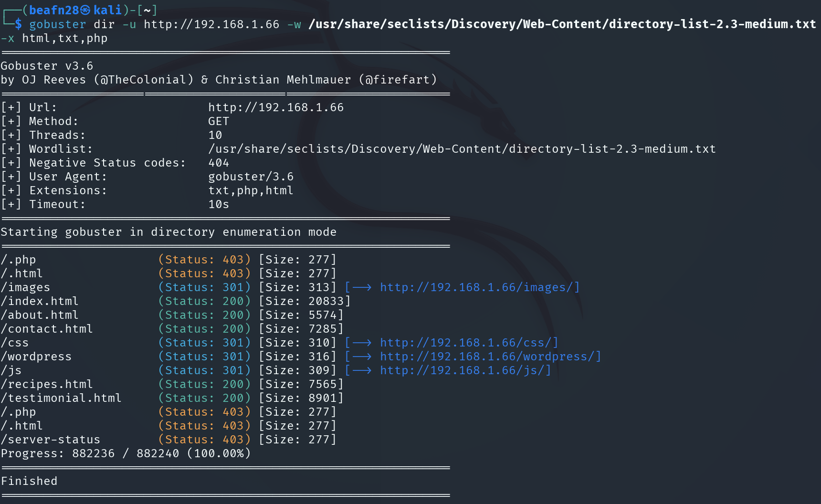Click the arrow before the /wordpress/ redirect URL
This screenshot has width=821, height=504.
(362, 357)
